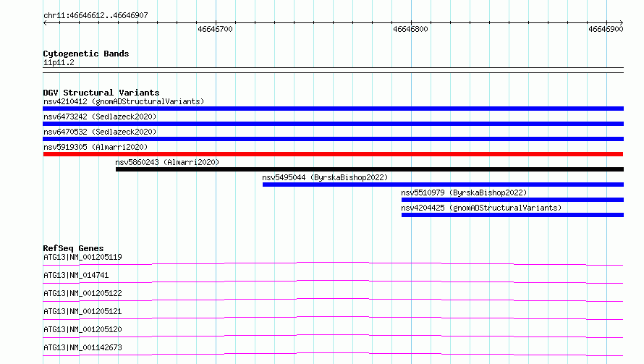Click the magenta intron line under NM_001142673
Screen dimensions: 644x364
(333, 353)
